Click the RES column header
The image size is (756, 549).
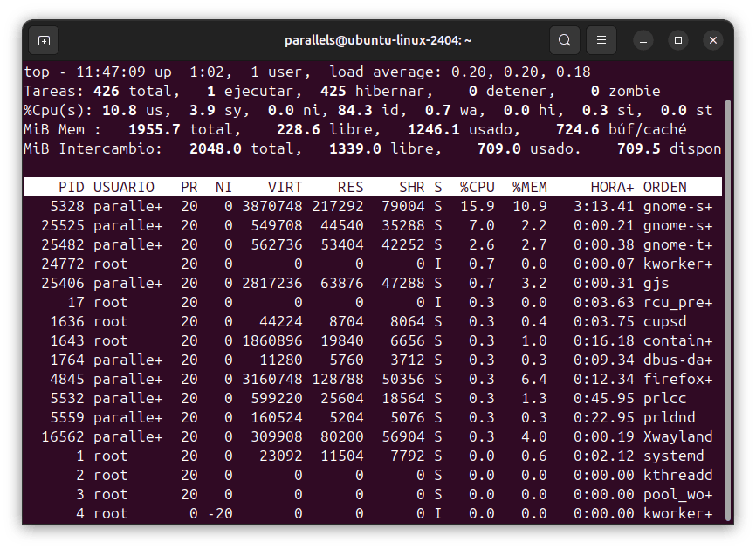point(351,187)
